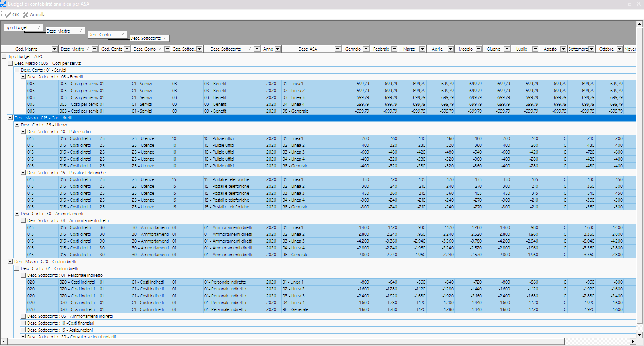Click the -2.880 Settembre cell under Personale indiretto
This screenshot has height=346, width=644.
tap(581, 296)
